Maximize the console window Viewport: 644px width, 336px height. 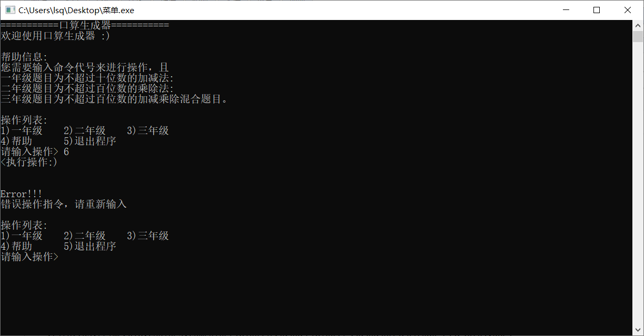tap(596, 10)
